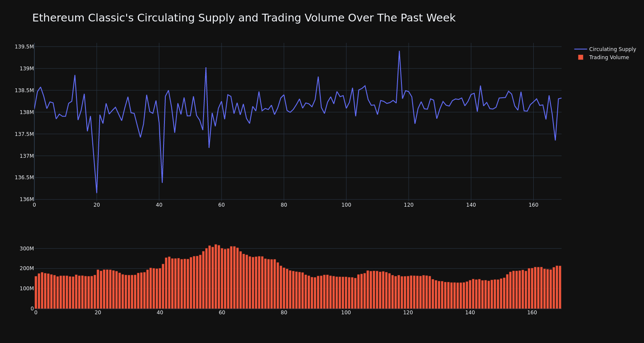Click x-axis label 60 under supply chart
The image size is (644, 343).
pos(222,205)
